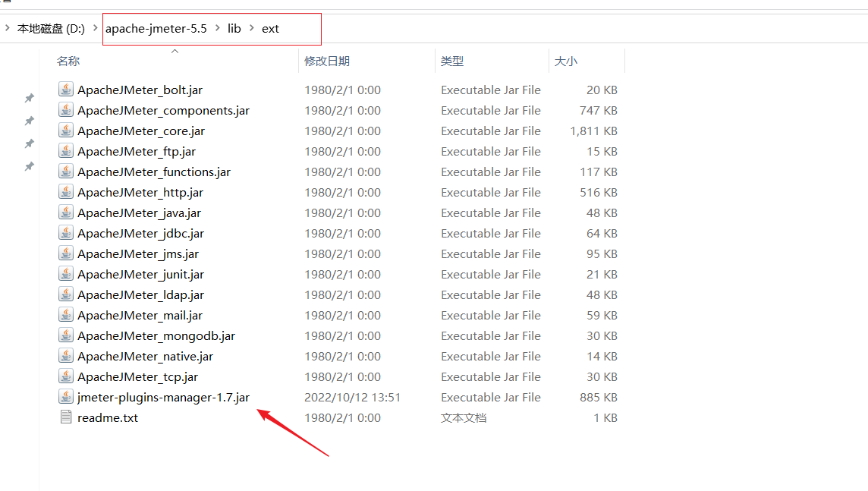This screenshot has height=491, width=868.
Task: Click the ApacheJMeter_http.jar file name
Action: (140, 192)
